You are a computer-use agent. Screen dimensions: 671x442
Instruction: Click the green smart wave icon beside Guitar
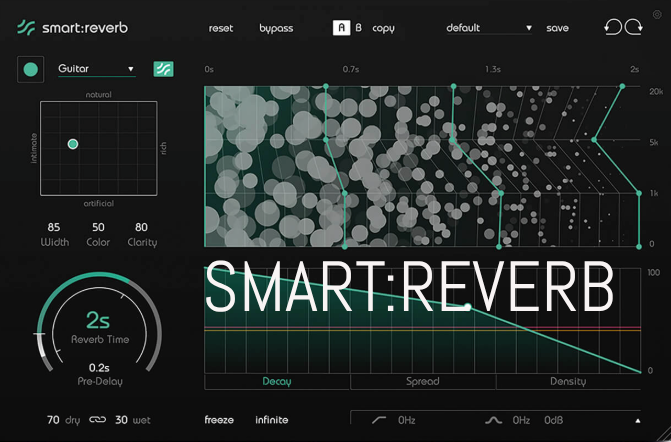tap(163, 69)
